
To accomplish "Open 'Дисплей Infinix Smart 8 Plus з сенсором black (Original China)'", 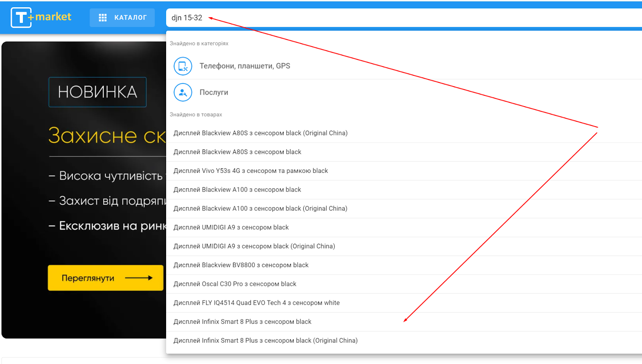I will pyautogui.click(x=404, y=340).
